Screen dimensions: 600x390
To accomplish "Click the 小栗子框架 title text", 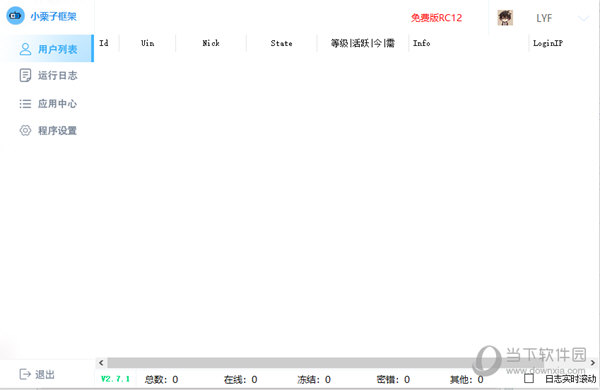I will [x=54, y=16].
